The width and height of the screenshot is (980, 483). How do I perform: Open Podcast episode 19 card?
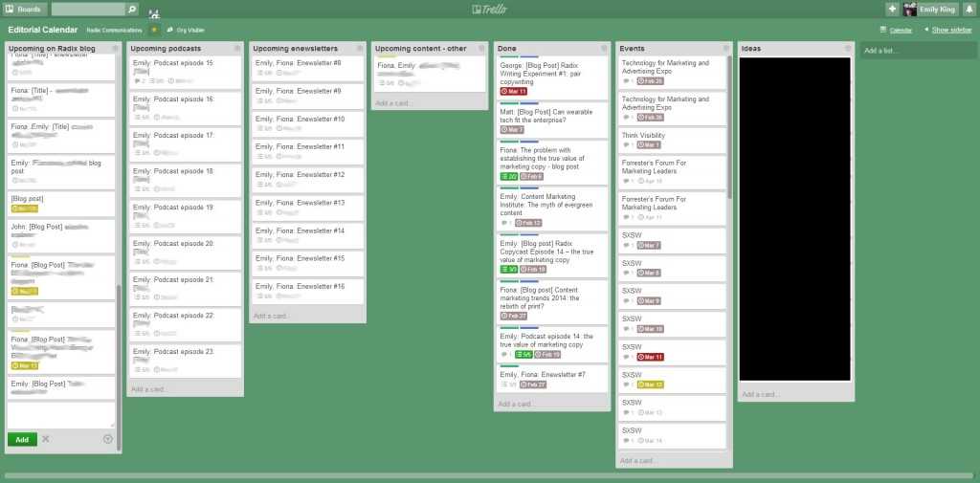click(185, 216)
